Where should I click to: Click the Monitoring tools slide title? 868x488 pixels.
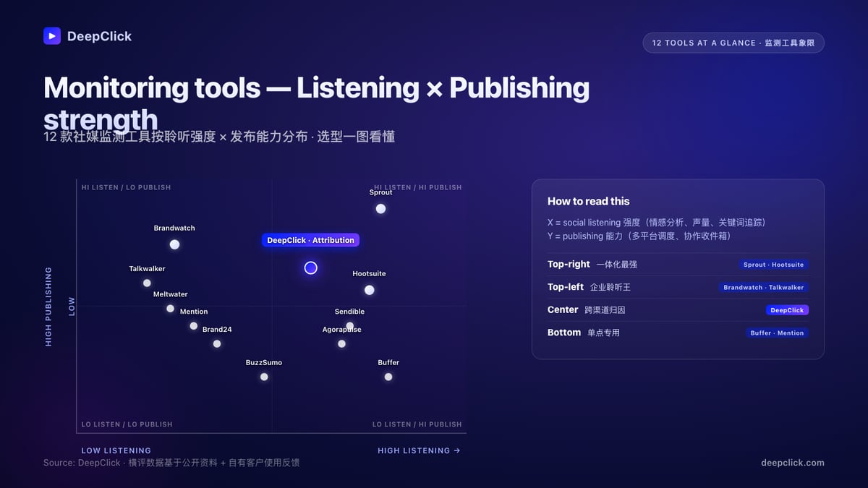pyautogui.click(x=316, y=103)
